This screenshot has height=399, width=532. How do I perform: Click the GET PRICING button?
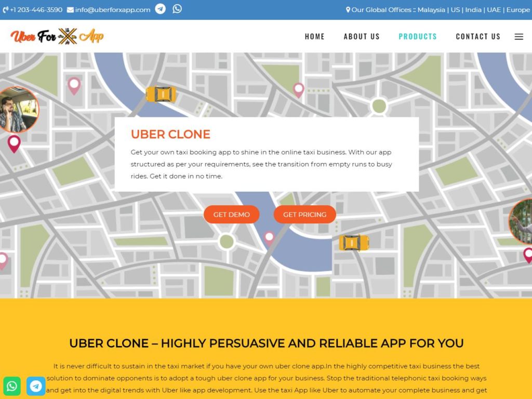(304, 215)
